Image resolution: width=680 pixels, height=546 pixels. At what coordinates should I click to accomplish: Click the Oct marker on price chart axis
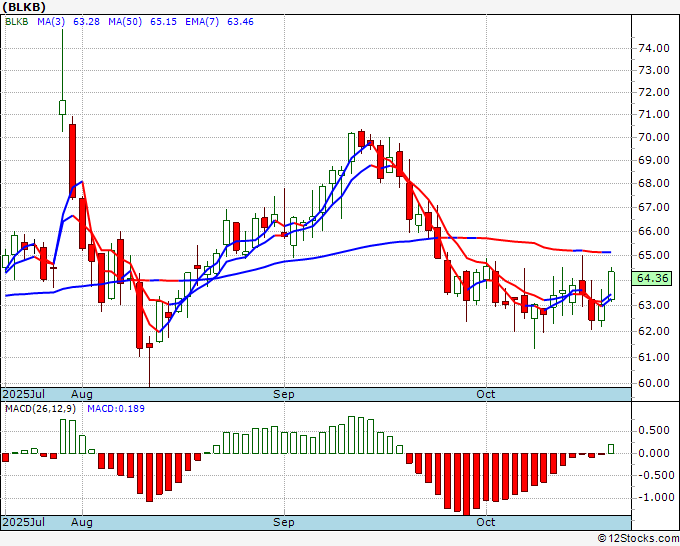pyautogui.click(x=486, y=395)
